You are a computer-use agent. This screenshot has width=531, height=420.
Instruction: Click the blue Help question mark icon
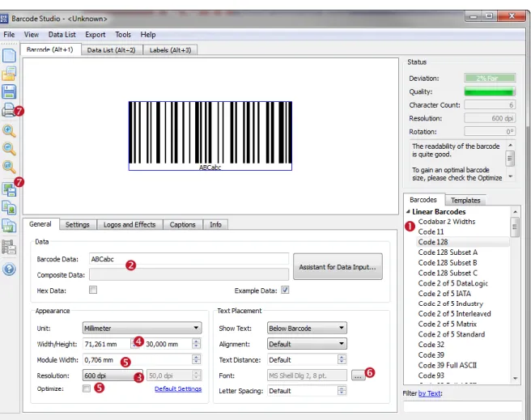coord(9,269)
